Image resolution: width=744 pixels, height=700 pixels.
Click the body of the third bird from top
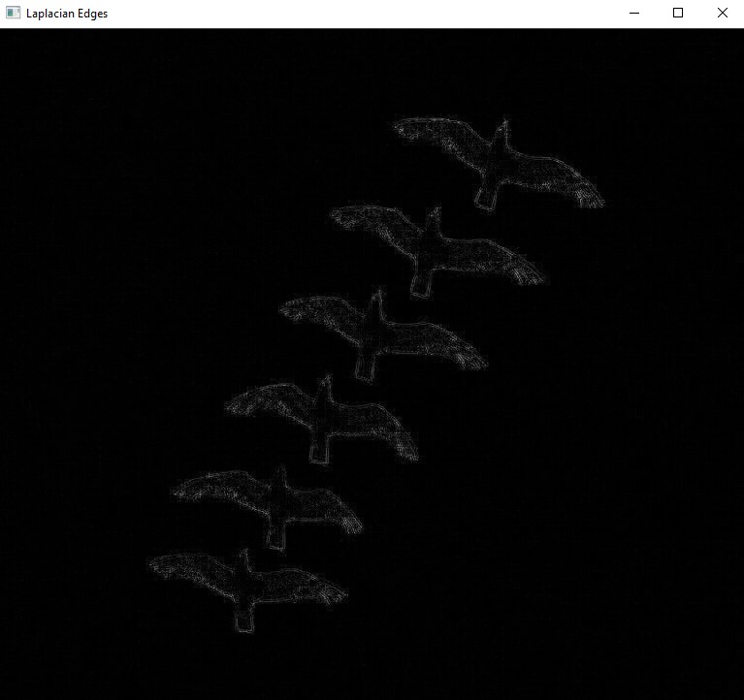374,330
